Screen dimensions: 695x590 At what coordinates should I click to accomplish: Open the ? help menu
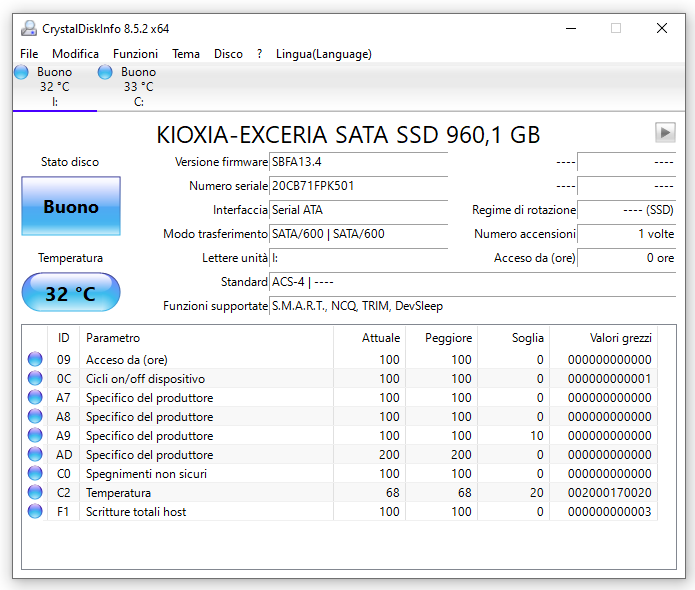(x=259, y=54)
